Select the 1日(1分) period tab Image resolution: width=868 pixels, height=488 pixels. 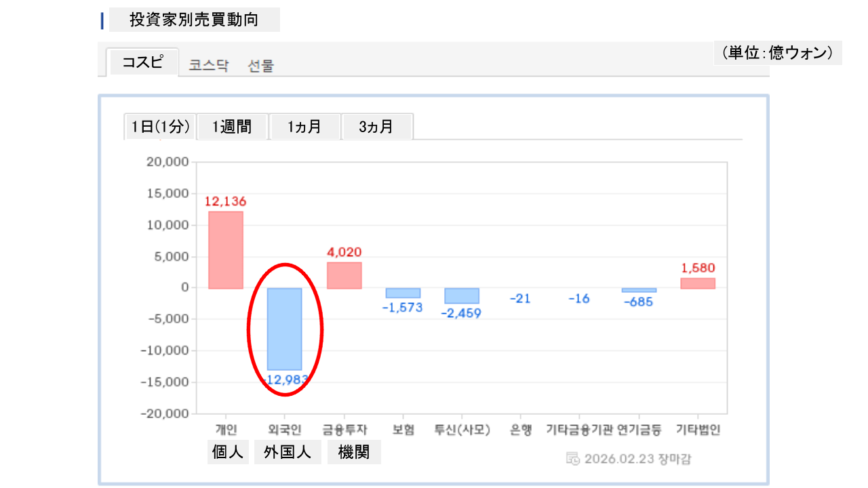[x=160, y=127]
